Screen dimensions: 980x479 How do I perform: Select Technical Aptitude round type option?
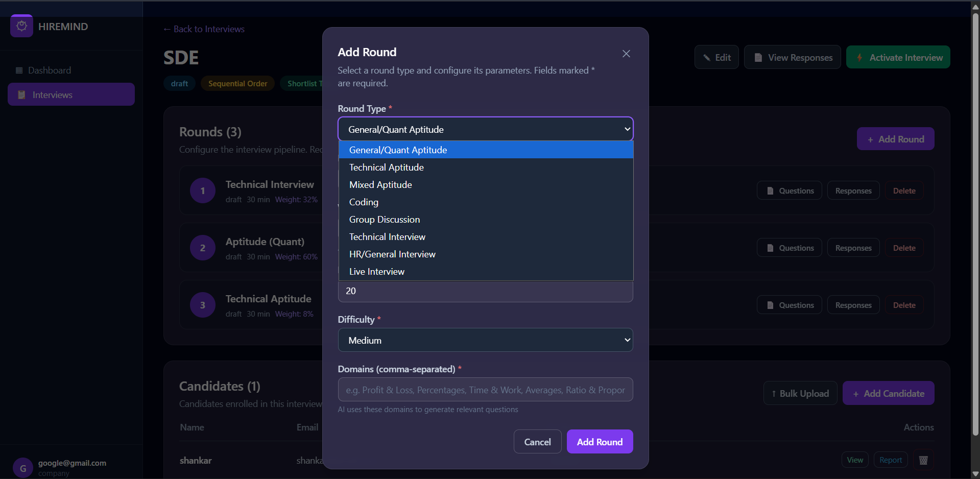click(387, 167)
